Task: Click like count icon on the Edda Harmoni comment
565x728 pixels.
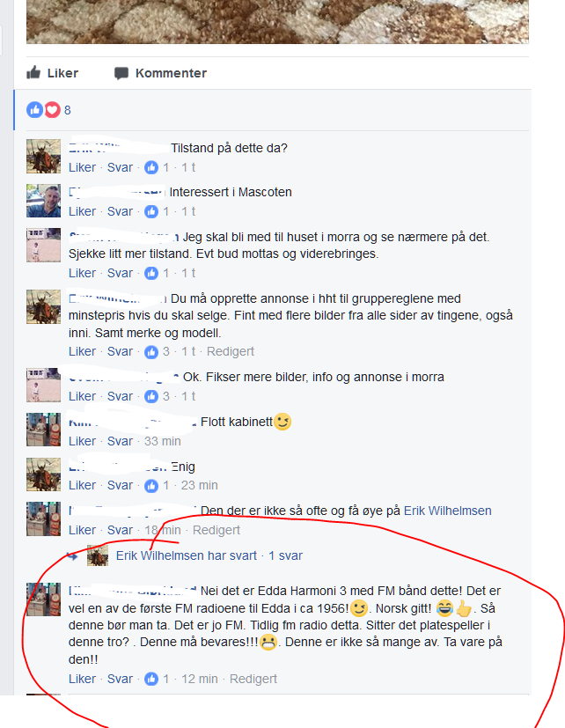Action: pos(151,680)
